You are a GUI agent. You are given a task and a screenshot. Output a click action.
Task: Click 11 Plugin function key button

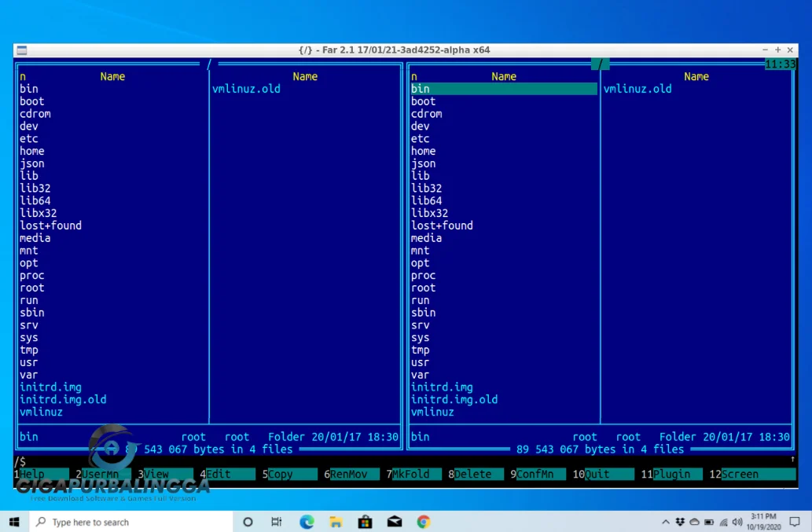671,474
